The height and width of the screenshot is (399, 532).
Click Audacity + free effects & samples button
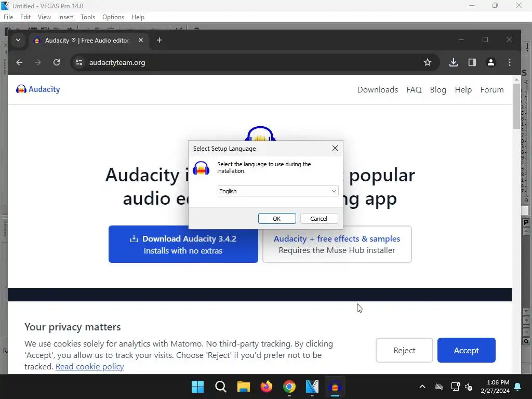tap(337, 244)
